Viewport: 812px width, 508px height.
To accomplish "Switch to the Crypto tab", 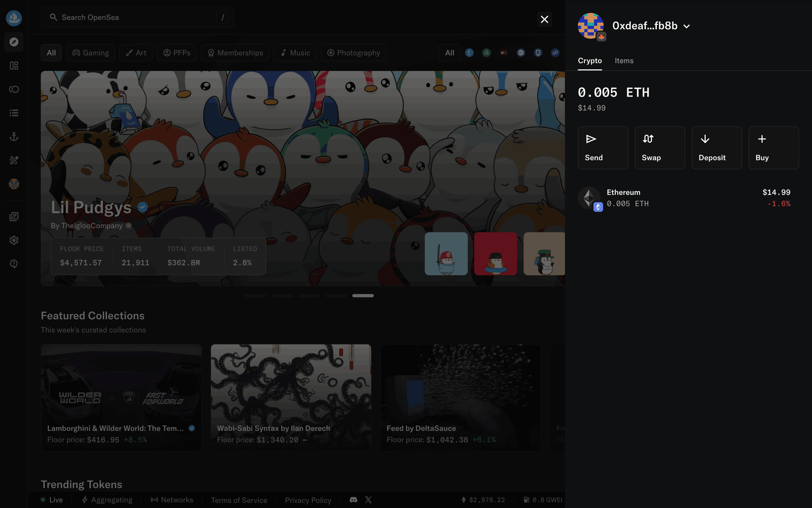I will (x=590, y=61).
